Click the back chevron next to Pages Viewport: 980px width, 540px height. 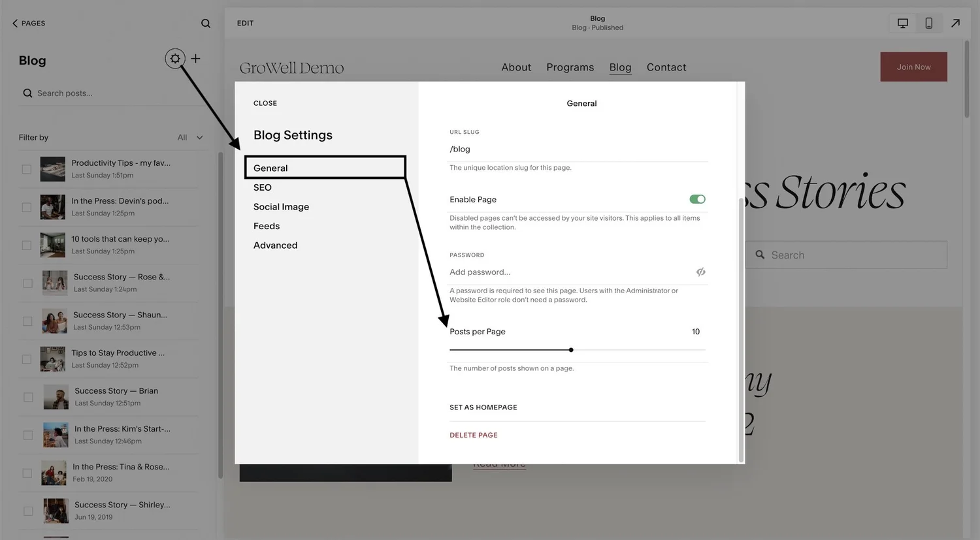[14, 23]
